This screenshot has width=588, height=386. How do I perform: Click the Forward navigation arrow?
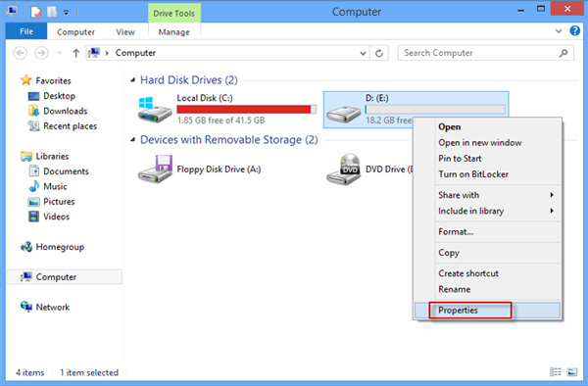tap(41, 53)
